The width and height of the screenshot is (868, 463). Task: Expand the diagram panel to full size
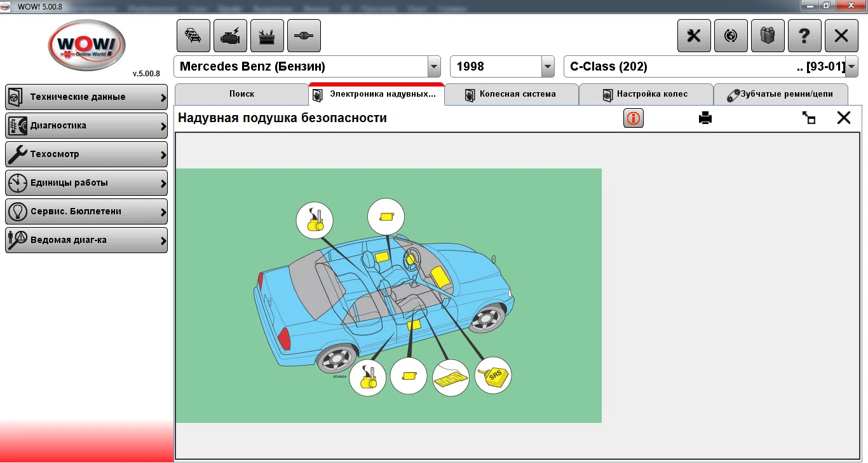coord(809,118)
